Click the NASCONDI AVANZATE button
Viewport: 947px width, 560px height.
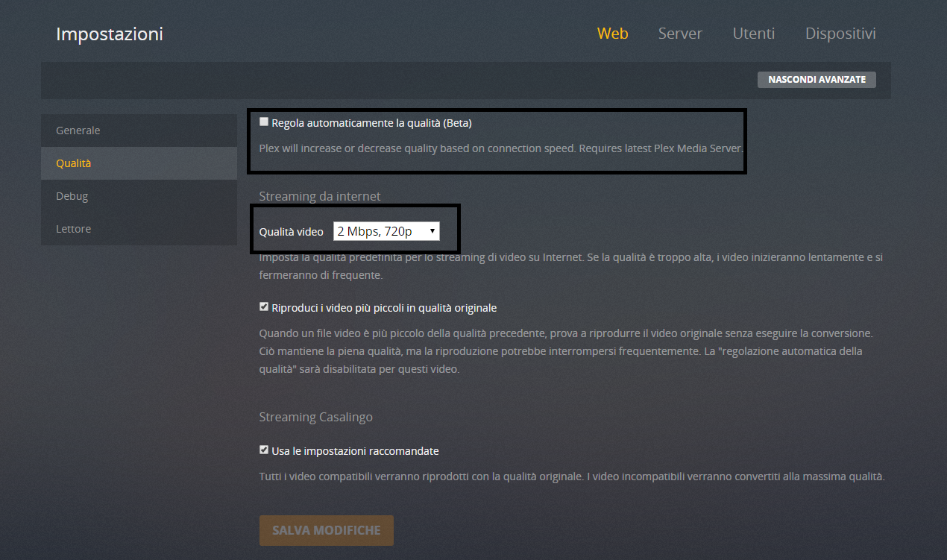coord(817,79)
